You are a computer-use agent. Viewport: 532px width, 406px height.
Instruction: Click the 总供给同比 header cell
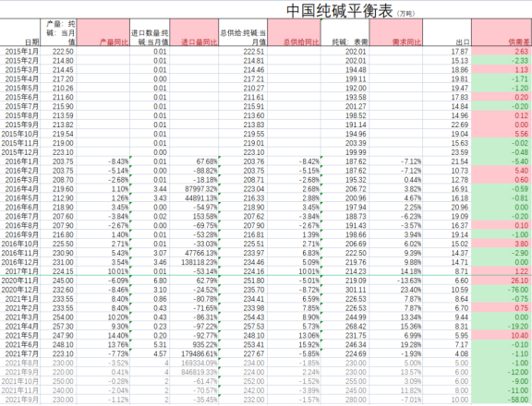294,32
